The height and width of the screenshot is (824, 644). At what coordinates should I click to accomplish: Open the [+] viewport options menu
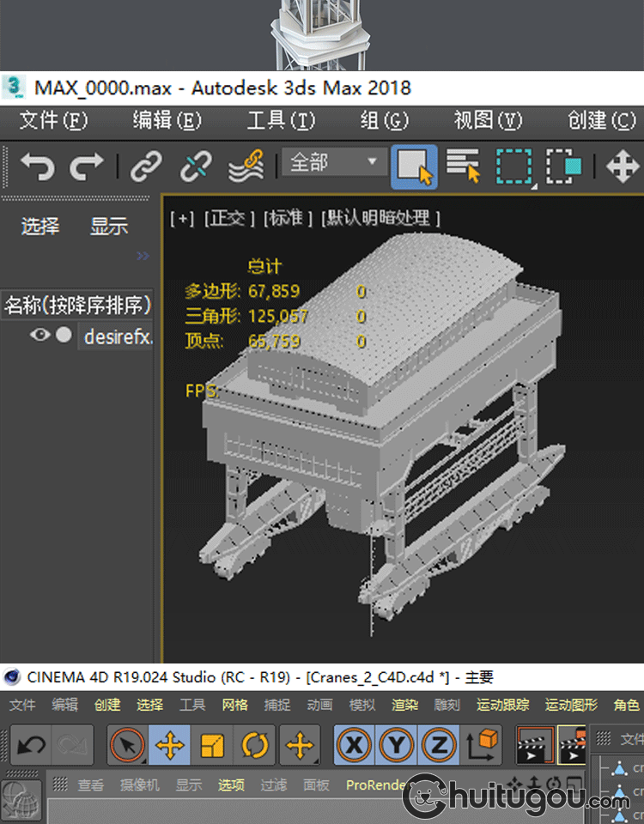[182, 218]
